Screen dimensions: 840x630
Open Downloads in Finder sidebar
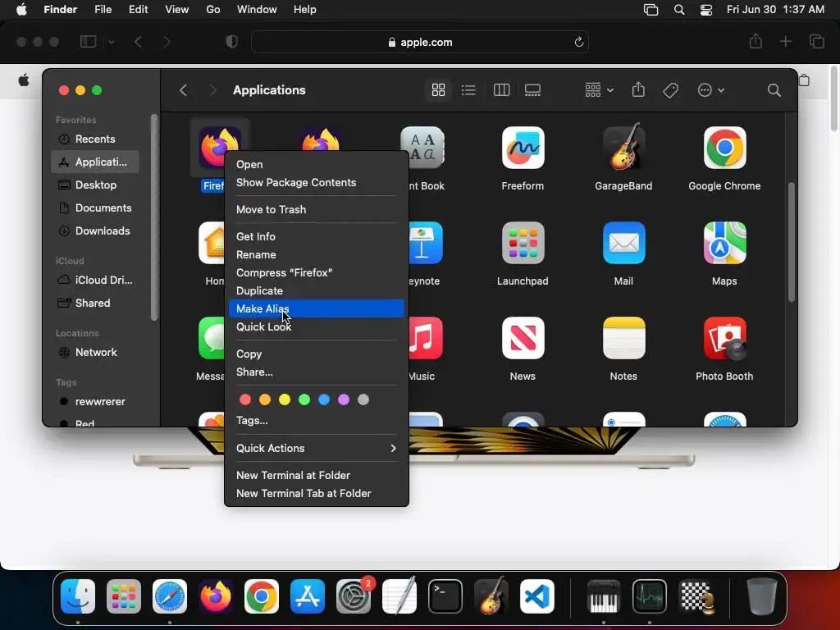[x=95, y=231]
